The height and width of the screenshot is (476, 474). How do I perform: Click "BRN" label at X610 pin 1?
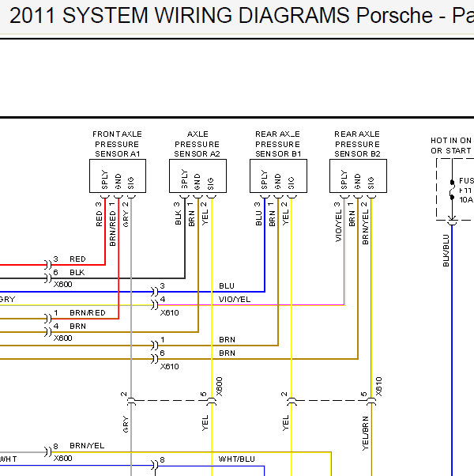[x=227, y=340]
